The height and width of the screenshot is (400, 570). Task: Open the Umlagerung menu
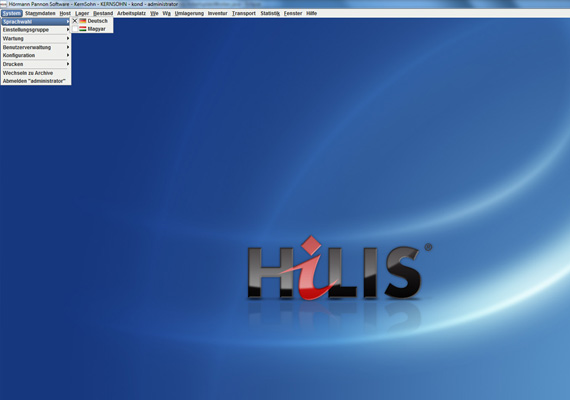click(x=189, y=13)
